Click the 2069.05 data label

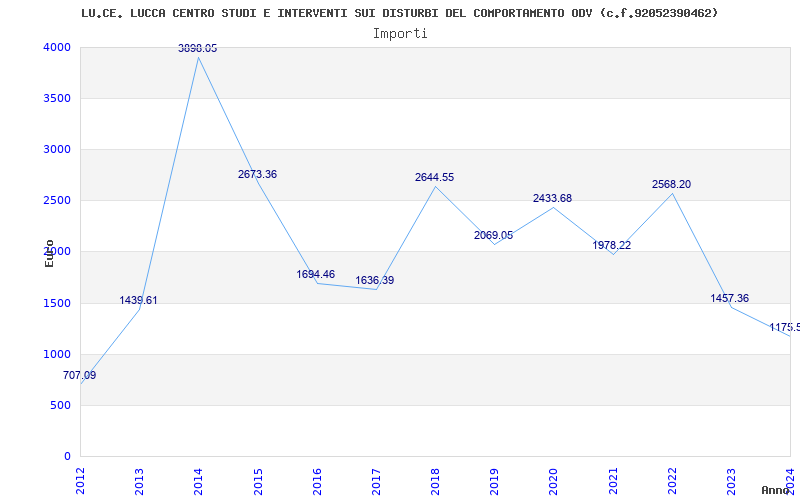493,236
